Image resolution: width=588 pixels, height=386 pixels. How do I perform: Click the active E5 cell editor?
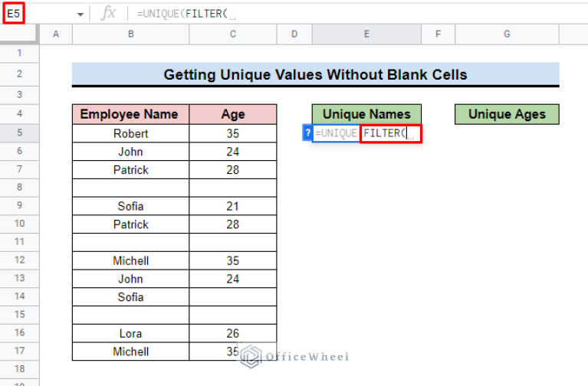pos(366,133)
